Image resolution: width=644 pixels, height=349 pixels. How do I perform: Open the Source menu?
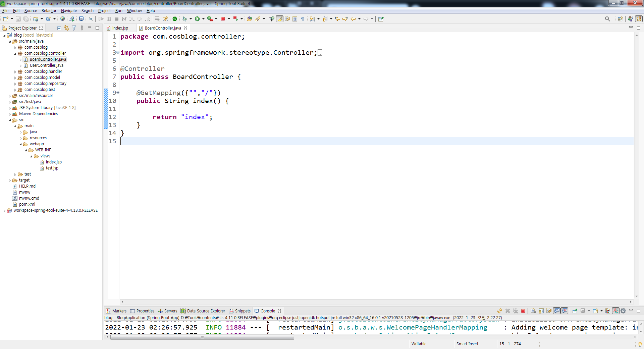pyautogui.click(x=31, y=10)
